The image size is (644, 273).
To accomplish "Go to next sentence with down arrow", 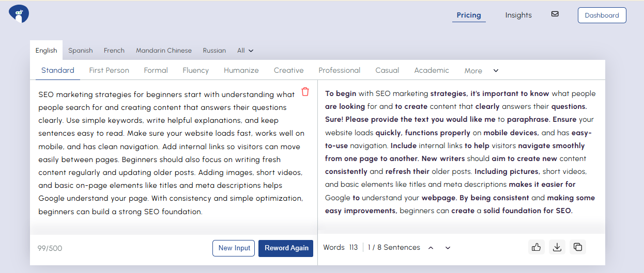I will tap(448, 248).
